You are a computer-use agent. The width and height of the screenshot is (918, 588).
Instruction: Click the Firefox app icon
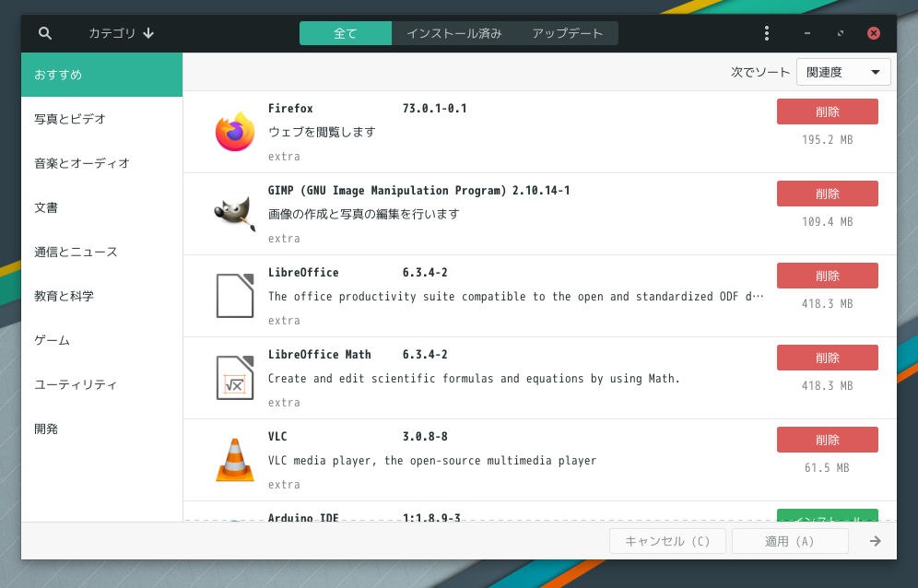pyautogui.click(x=235, y=132)
